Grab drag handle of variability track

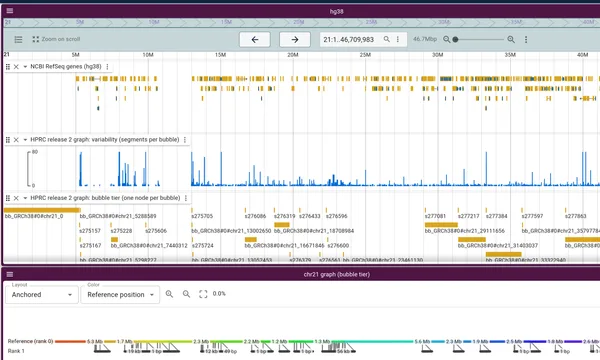tap(8, 140)
